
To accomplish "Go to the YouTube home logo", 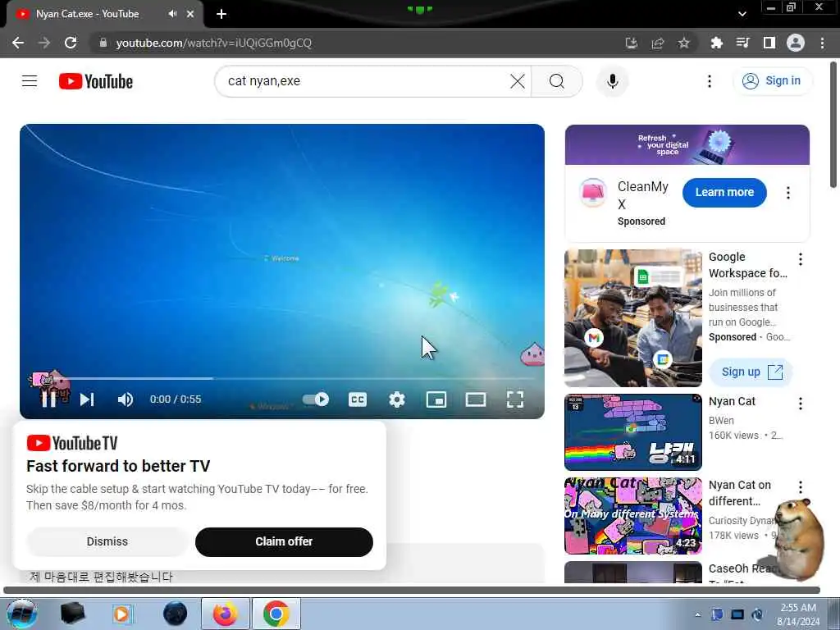I will click(95, 81).
